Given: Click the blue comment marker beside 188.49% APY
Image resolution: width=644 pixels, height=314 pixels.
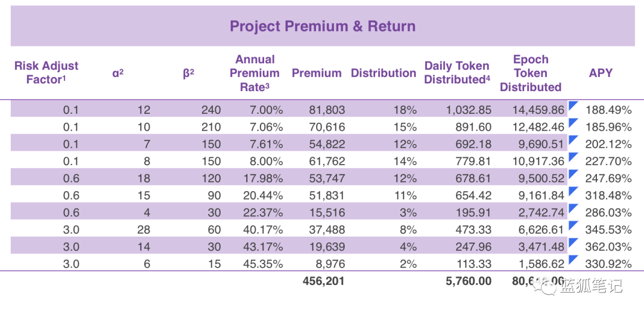Looking at the screenshot, I should point(573,106).
